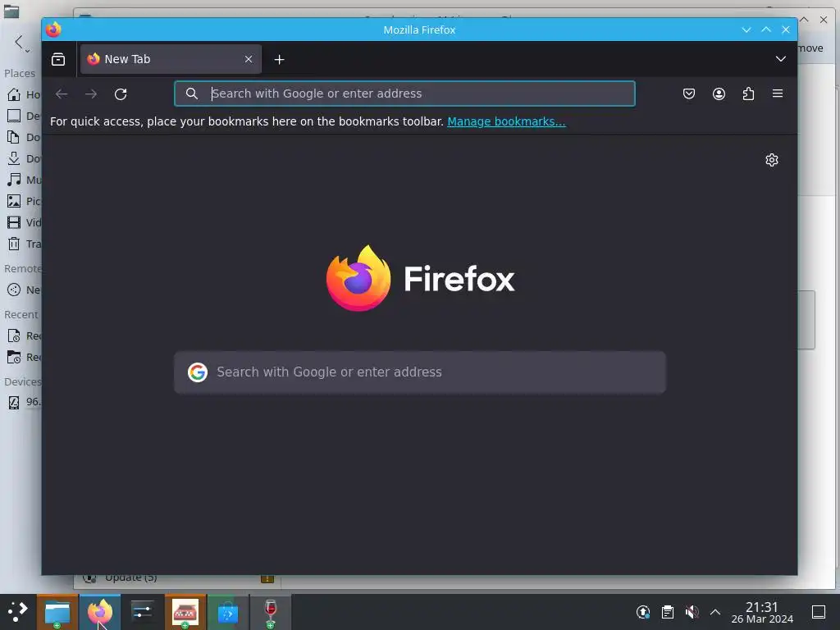Open the Save to Pocket icon

(x=689, y=94)
